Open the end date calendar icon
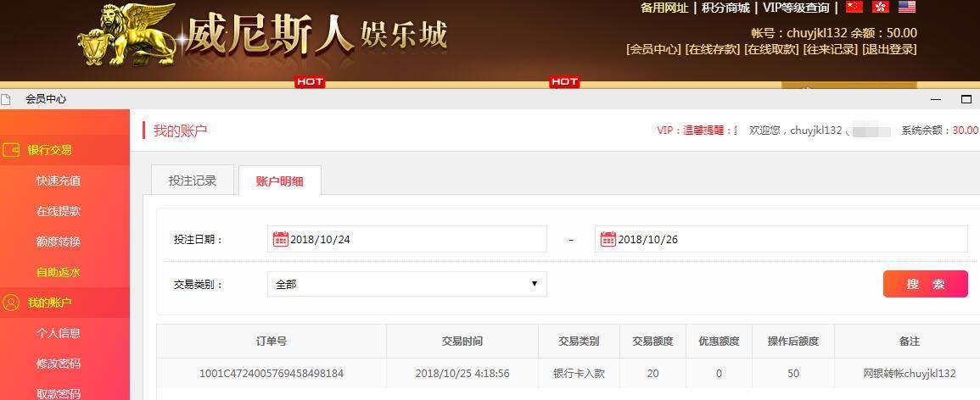Screen dimensions: 980x400 [608, 239]
